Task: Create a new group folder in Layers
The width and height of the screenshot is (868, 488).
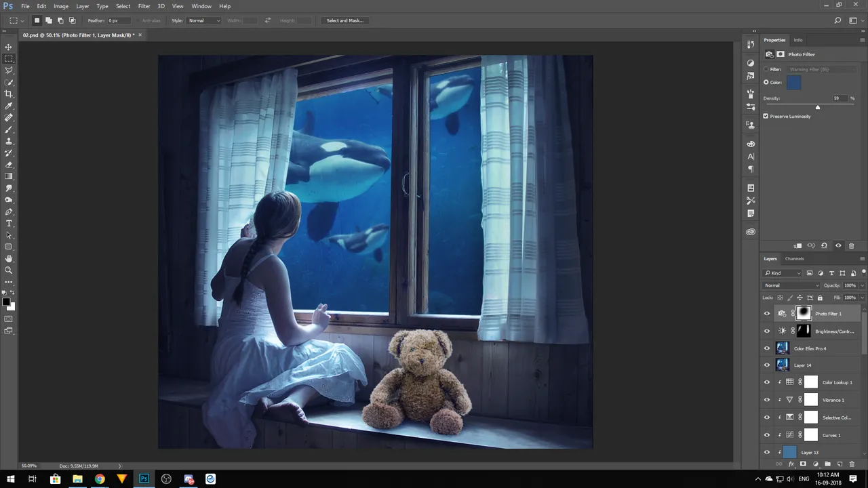Action: pos(827,464)
